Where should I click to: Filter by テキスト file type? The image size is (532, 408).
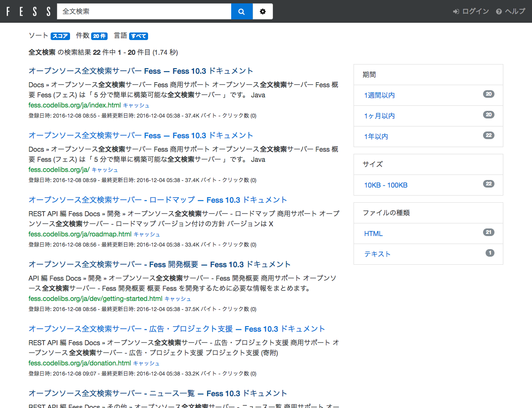(x=377, y=254)
